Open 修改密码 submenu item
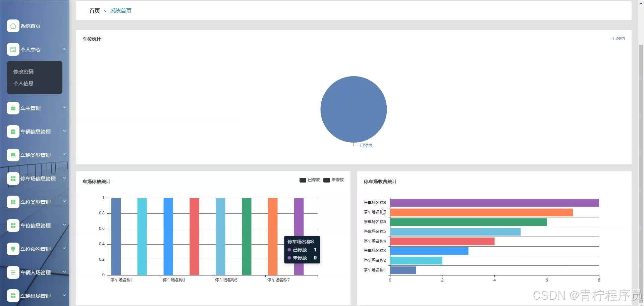644x306 pixels. pos(23,71)
